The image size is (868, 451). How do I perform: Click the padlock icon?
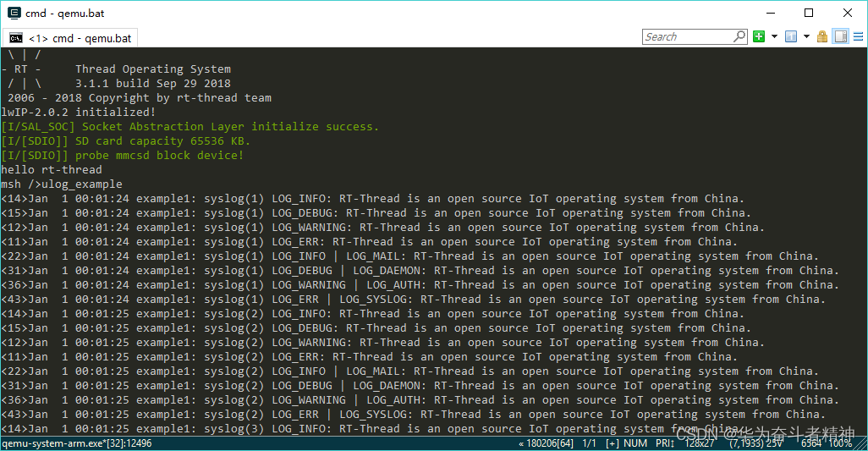point(822,36)
